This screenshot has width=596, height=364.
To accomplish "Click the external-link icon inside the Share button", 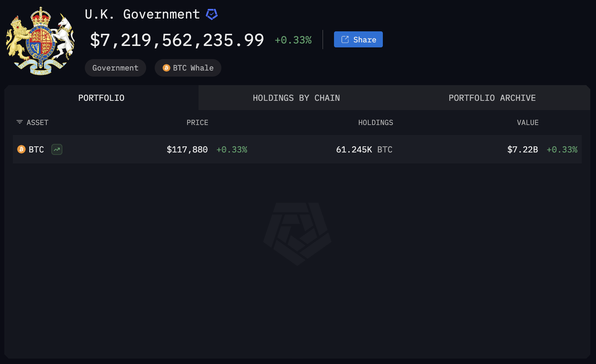I will [345, 40].
